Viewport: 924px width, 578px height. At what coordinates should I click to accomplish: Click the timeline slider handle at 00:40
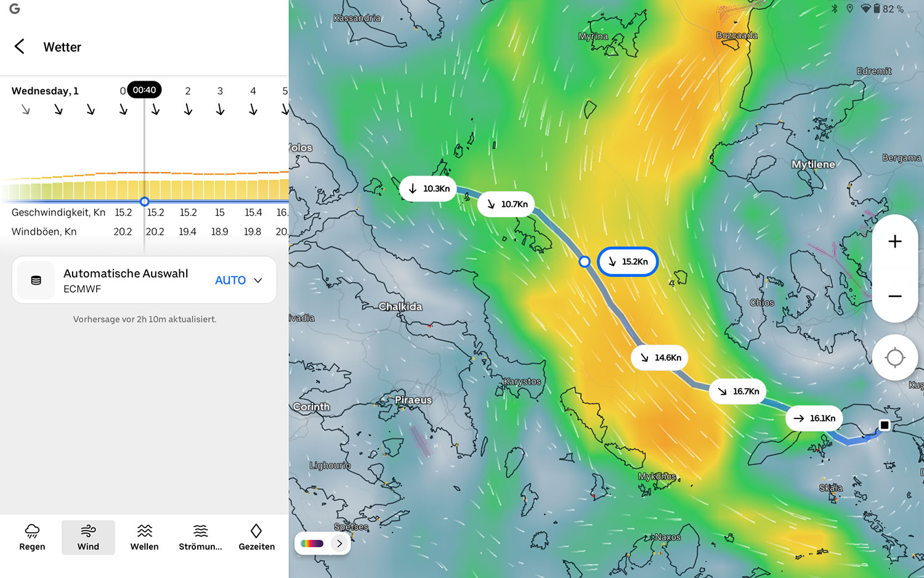(144, 201)
